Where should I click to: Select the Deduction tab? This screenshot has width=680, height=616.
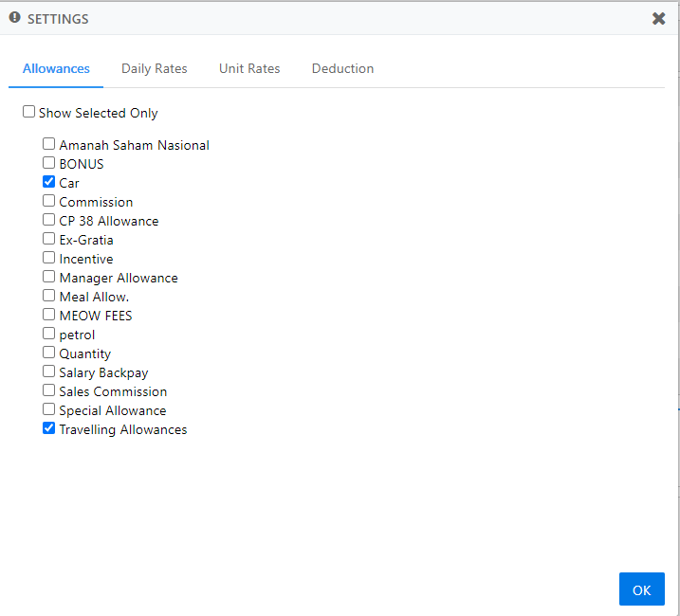point(342,68)
